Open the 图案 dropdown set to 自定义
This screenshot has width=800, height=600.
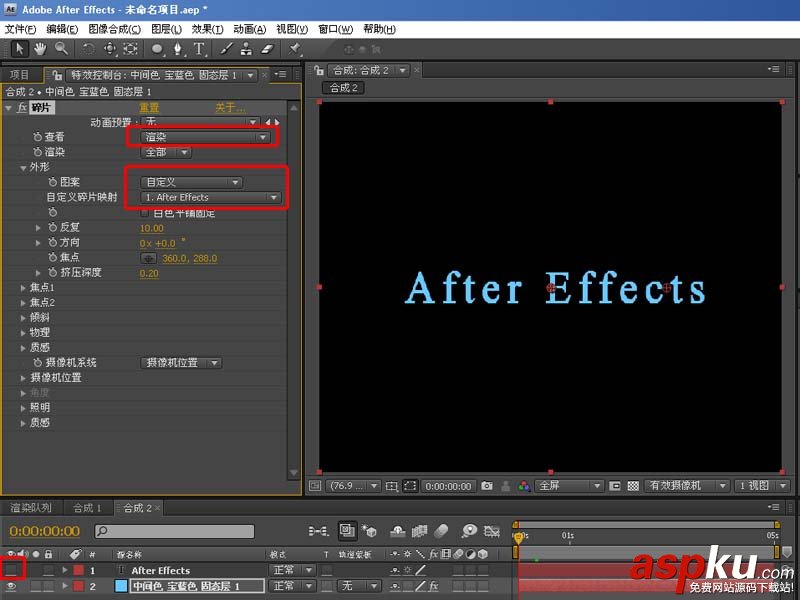coord(191,182)
